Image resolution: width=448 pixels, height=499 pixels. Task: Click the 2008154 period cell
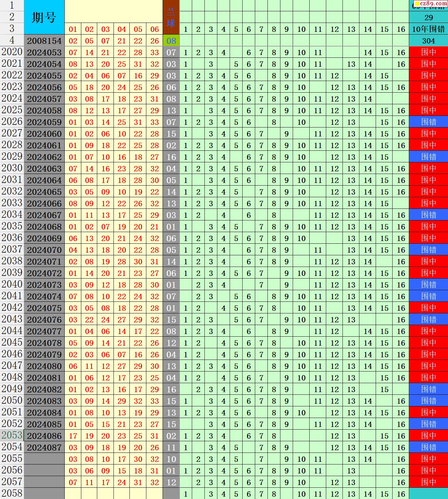[44, 41]
